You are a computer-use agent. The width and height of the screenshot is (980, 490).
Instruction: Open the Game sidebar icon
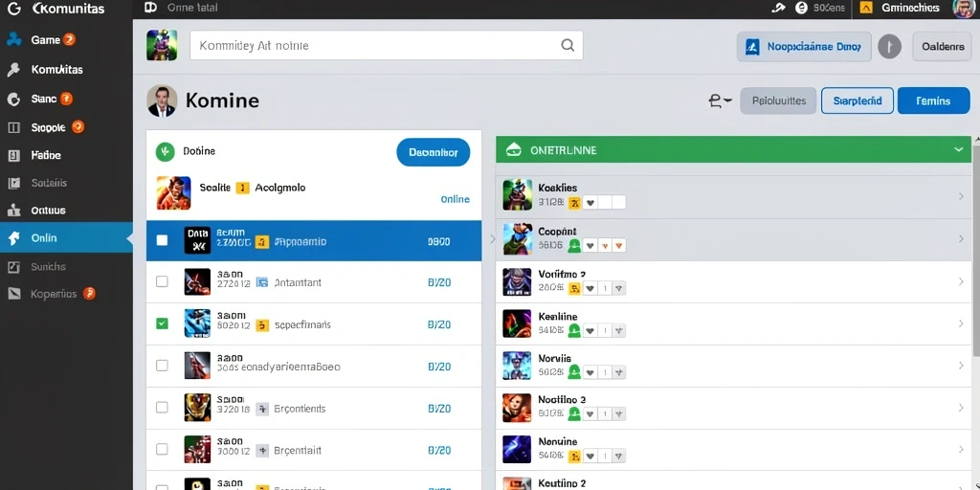[x=13, y=40]
